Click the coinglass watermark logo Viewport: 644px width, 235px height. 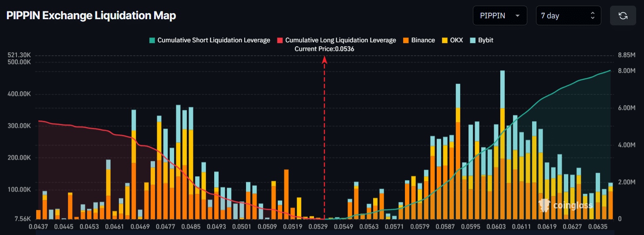[565, 204]
